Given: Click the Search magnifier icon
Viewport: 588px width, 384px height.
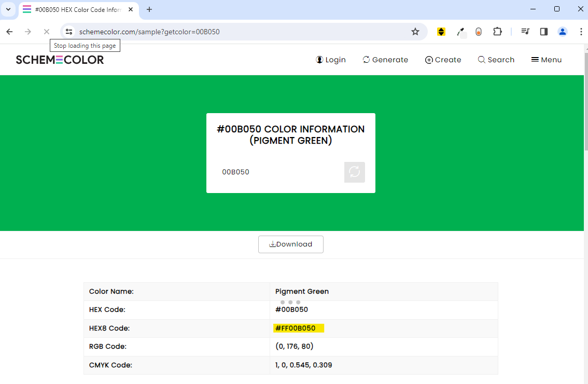Looking at the screenshot, I should pos(481,60).
